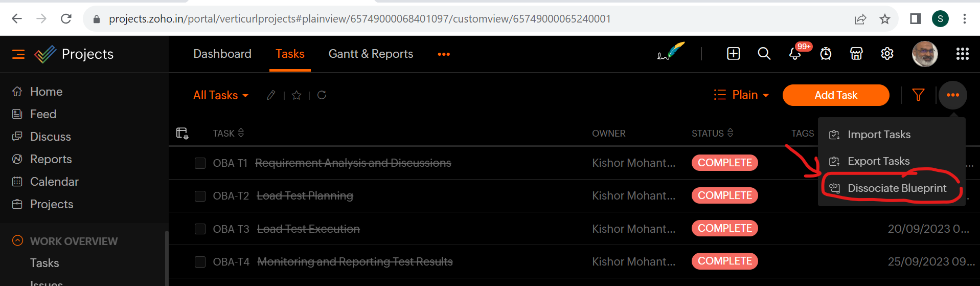
Task: Click the user profile avatar photo
Action: click(x=925, y=54)
